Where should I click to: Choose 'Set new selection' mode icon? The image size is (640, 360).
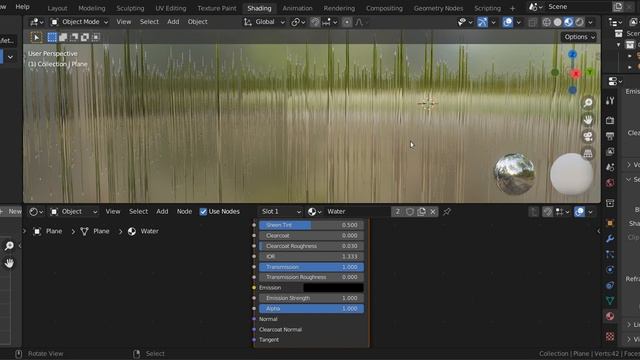pyautogui.click(x=52, y=38)
